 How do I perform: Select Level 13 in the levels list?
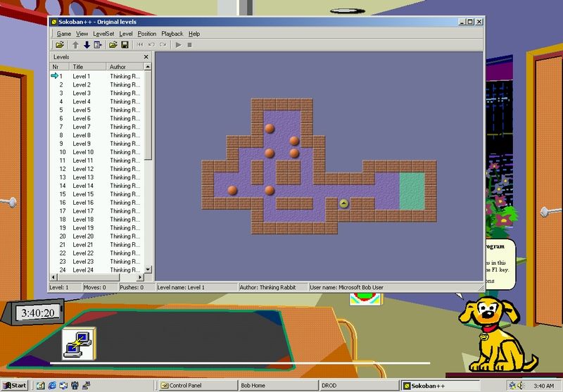[97, 177]
